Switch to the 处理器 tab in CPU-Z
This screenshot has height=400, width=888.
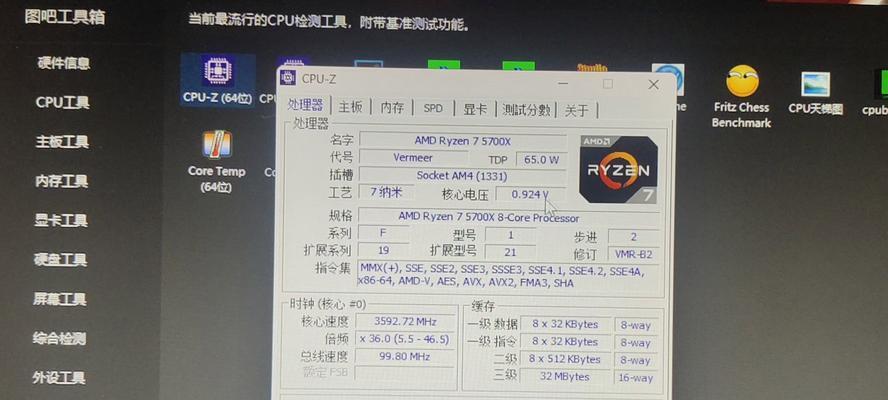pos(305,105)
